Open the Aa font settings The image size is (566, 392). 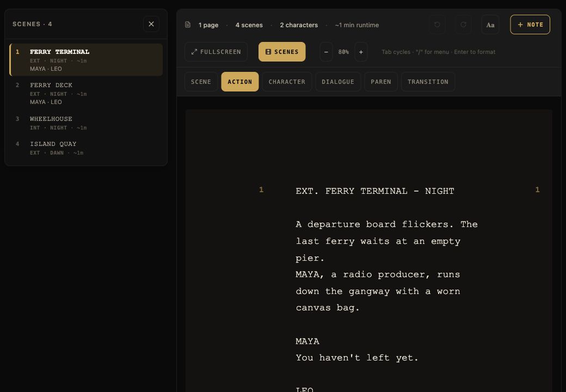tap(490, 24)
